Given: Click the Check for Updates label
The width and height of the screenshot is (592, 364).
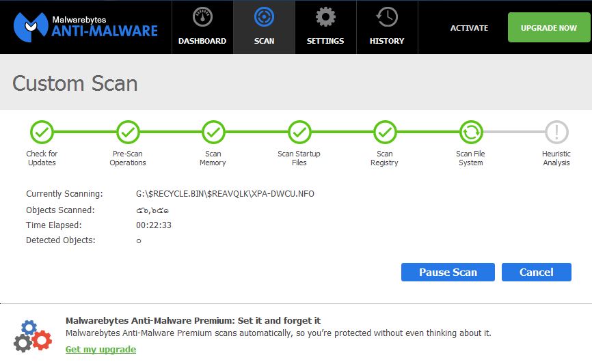Looking at the screenshot, I should (x=42, y=158).
